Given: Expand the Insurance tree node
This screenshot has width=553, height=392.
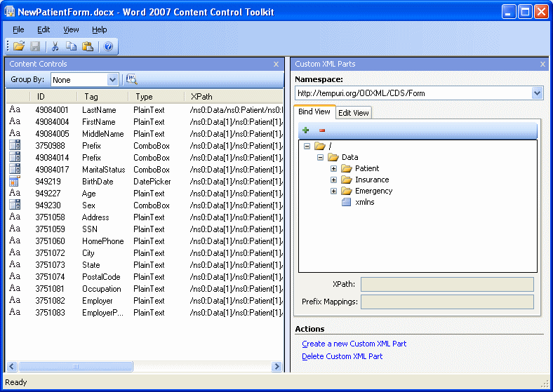Looking at the screenshot, I should [333, 180].
